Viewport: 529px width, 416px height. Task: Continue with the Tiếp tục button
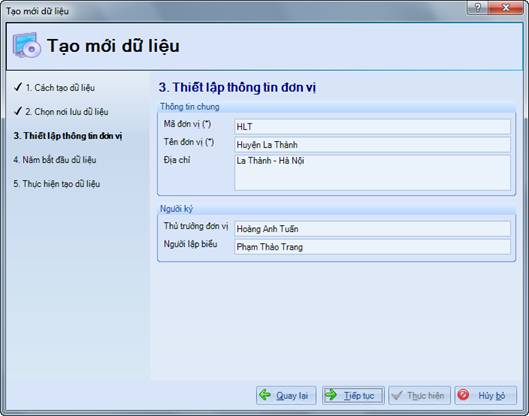[353, 395]
